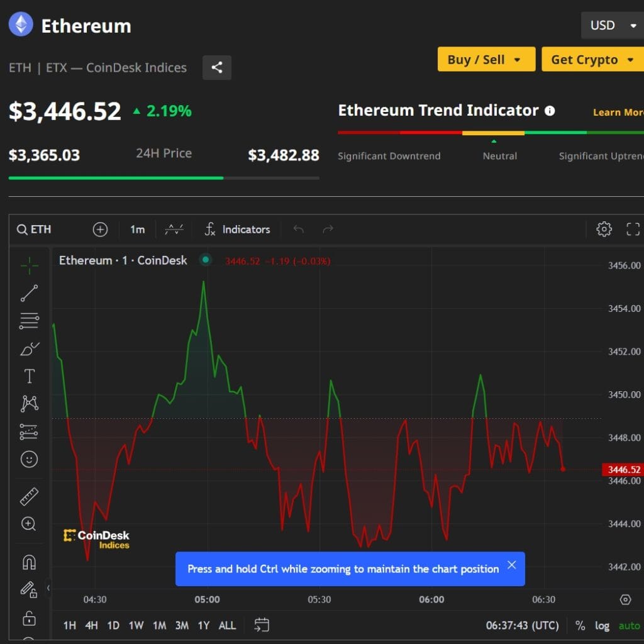Select the 4H time range
This screenshot has width=644, height=644.
click(92, 626)
